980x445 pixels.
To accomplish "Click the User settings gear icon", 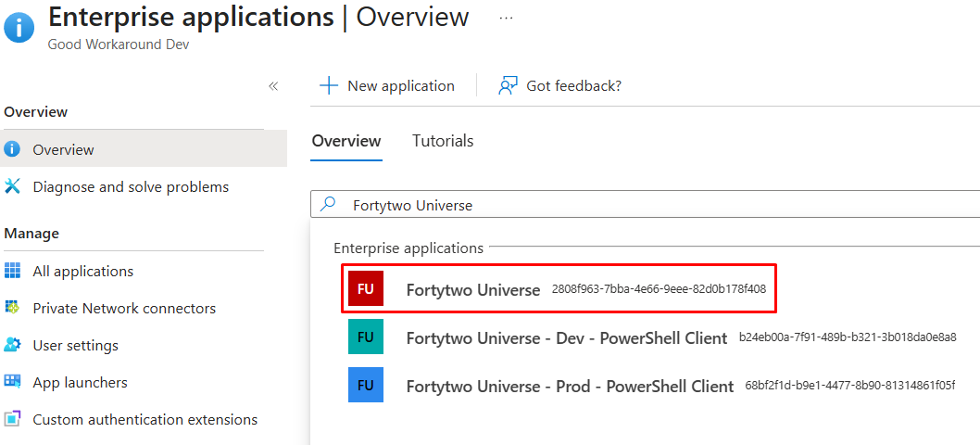I will tap(12, 345).
